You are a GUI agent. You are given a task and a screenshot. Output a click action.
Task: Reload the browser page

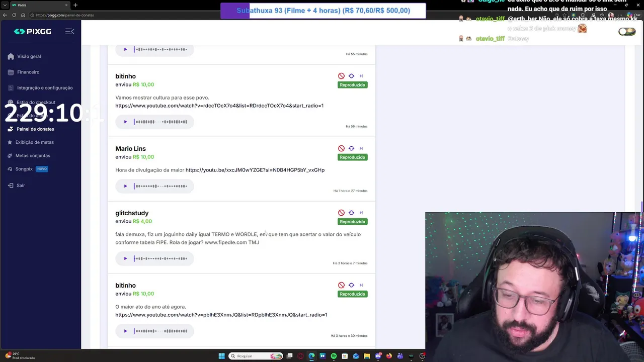14,15
